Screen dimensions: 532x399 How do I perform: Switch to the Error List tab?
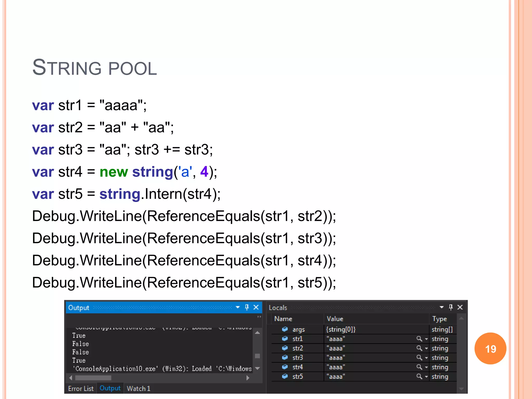[81, 389]
